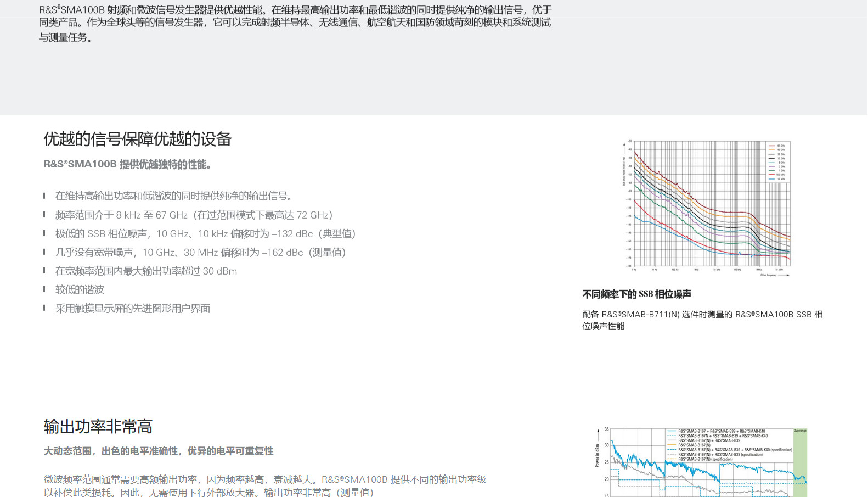Click the caption title 不同频率下的 SSB 相位噪声
868x497 pixels.
[636, 294]
